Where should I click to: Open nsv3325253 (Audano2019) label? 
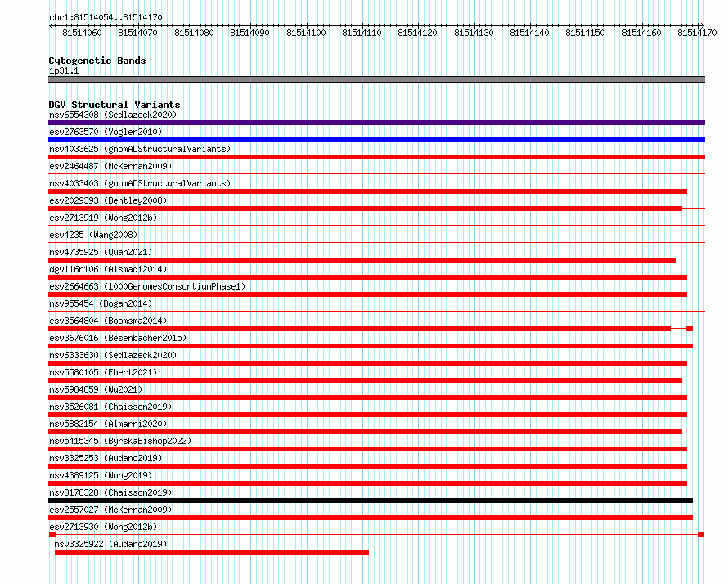point(106,458)
